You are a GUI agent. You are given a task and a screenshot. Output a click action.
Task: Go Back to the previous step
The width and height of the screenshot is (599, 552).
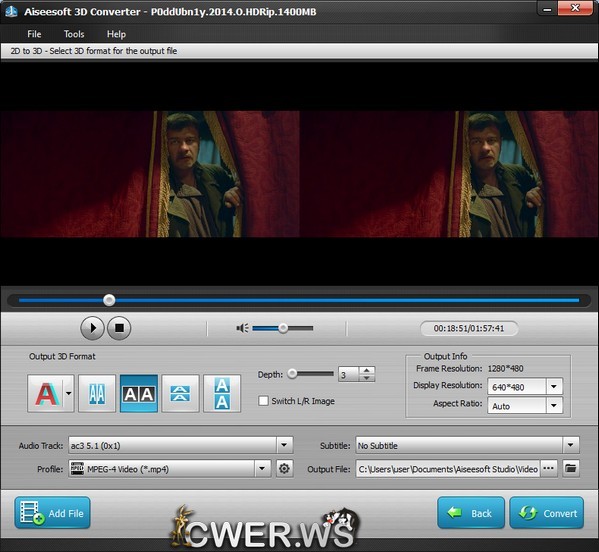pyautogui.click(x=471, y=513)
